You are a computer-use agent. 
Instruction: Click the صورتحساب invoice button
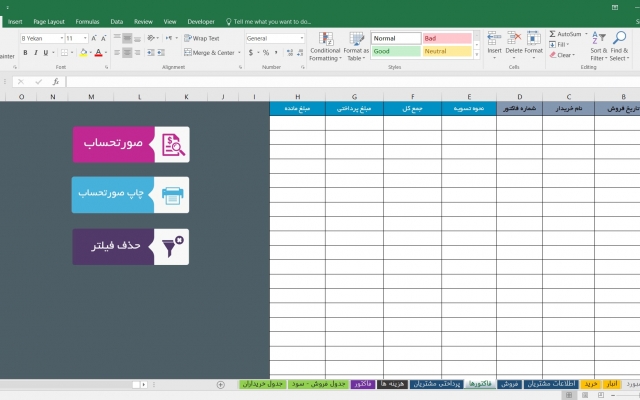click(131, 144)
